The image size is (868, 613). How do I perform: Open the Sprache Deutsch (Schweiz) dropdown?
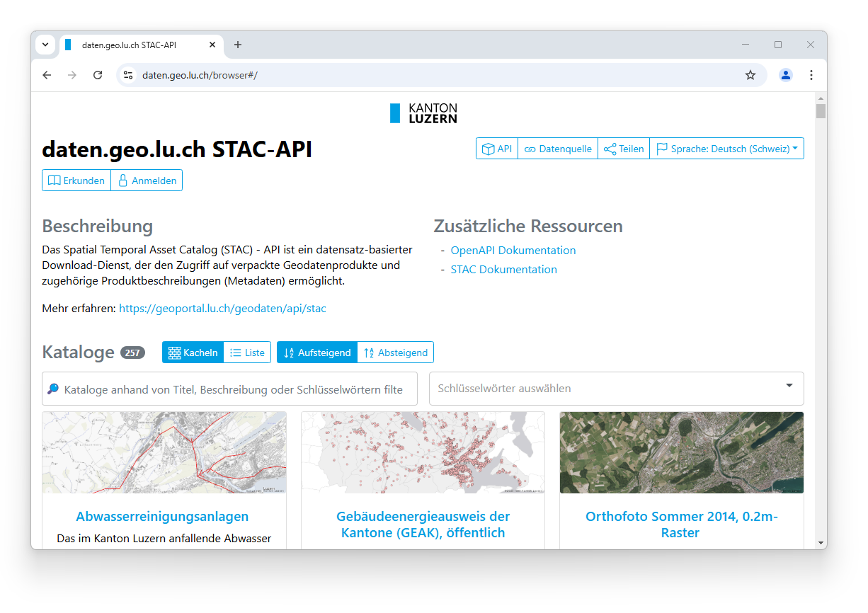click(x=727, y=148)
